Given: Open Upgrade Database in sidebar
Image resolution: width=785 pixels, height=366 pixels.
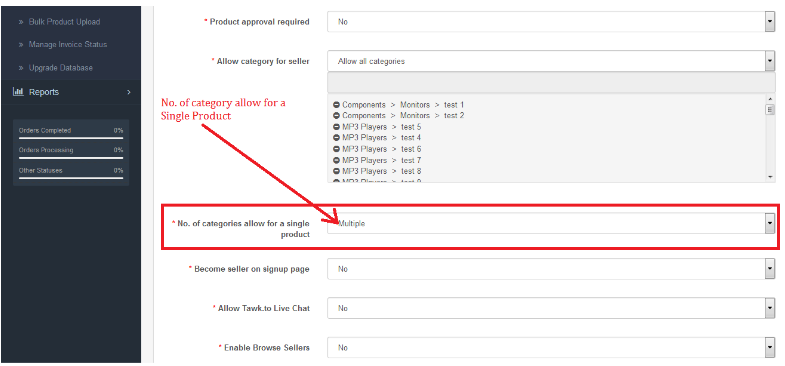Looking at the screenshot, I should pyautogui.click(x=61, y=68).
